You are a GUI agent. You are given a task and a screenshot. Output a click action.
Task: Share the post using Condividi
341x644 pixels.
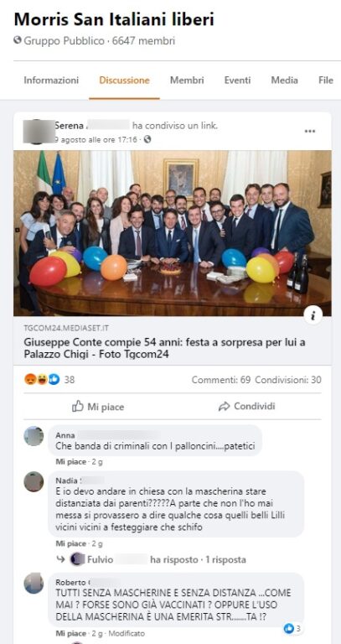click(246, 407)
